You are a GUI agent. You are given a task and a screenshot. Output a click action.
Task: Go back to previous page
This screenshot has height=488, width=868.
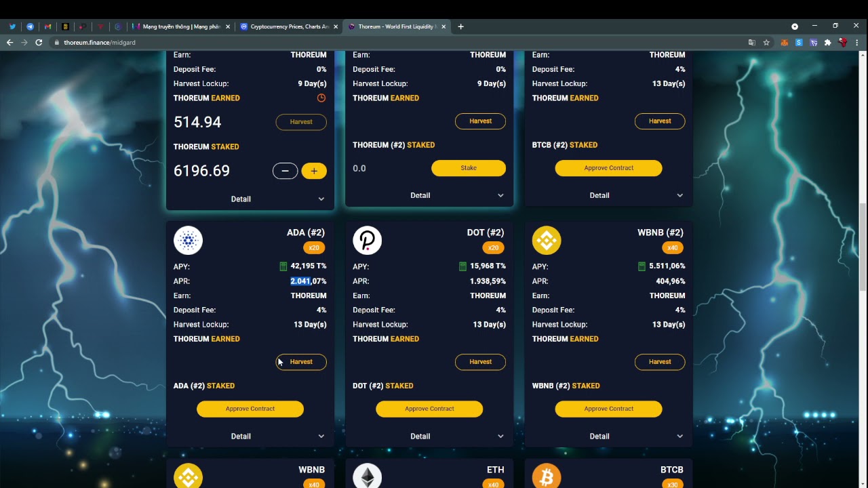(x=9, y=42)
